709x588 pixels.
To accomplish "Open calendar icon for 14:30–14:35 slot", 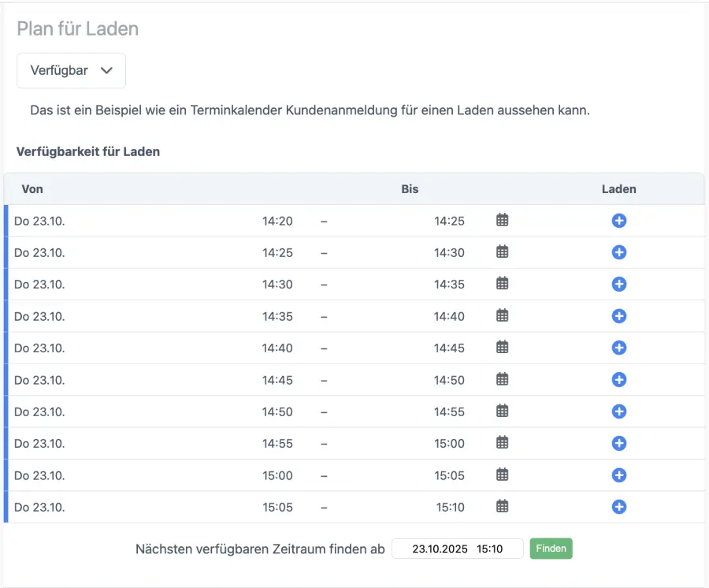I will tap(503, 284).
